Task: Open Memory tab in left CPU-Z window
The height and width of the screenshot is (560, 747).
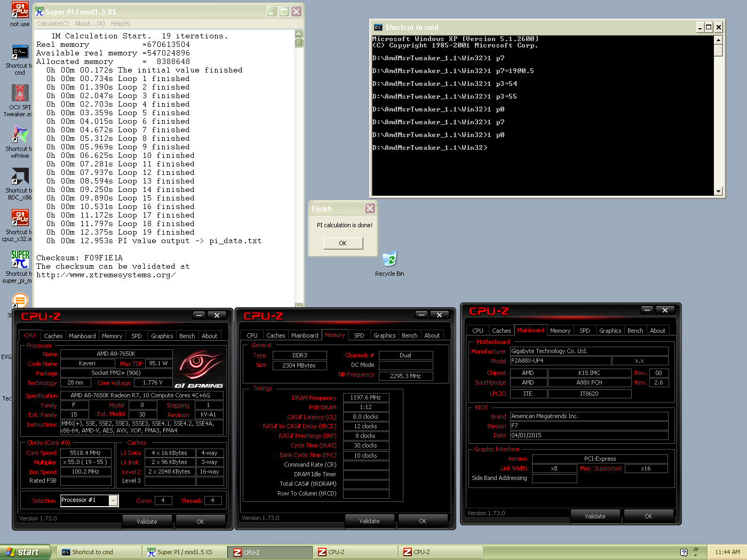Action: (112, 336)
